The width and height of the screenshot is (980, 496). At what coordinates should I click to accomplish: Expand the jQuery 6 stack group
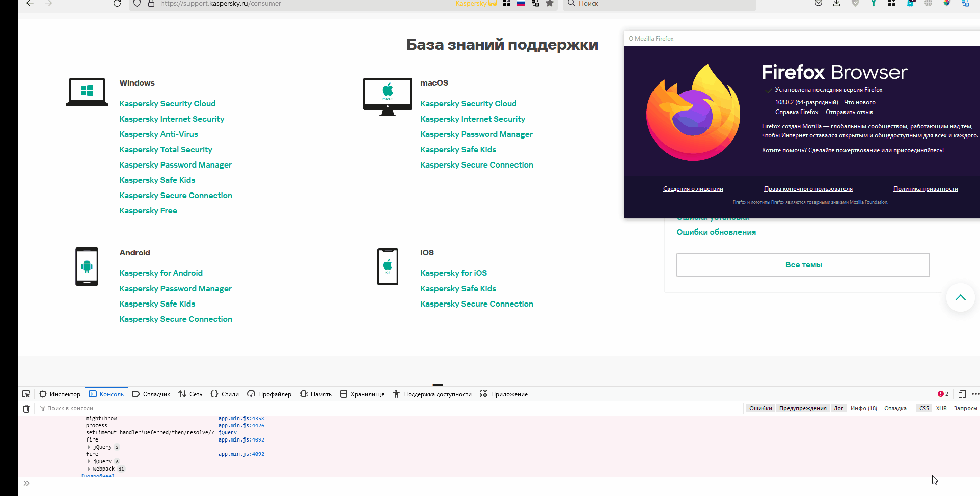coord(89,462)
